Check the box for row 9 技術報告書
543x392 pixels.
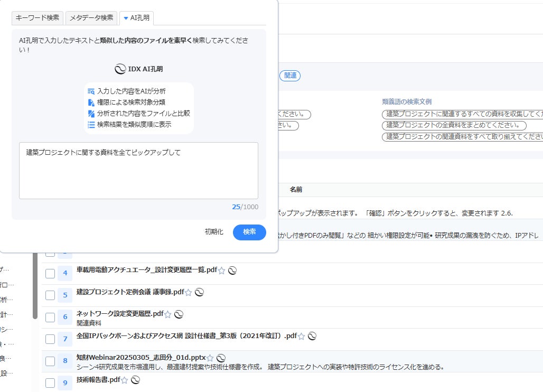coord(50,383)
